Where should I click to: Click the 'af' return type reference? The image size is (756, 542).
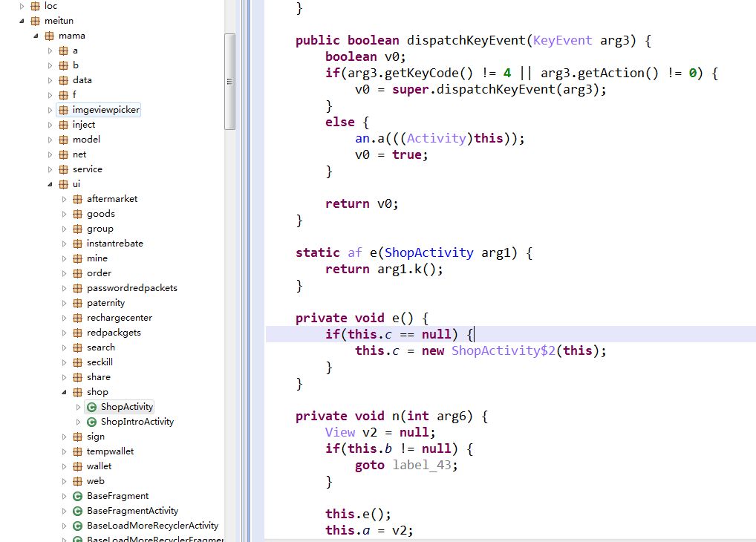tap(355, 252)
